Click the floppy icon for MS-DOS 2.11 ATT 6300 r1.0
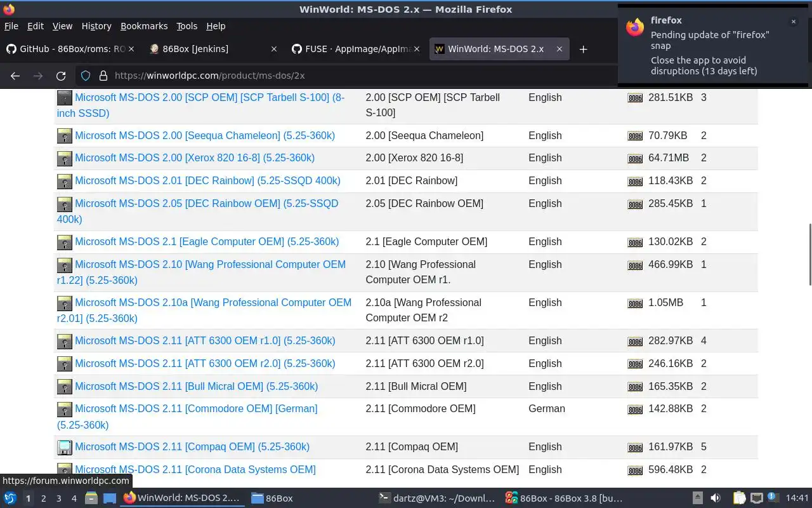812x508 pixels. [65, 341]
